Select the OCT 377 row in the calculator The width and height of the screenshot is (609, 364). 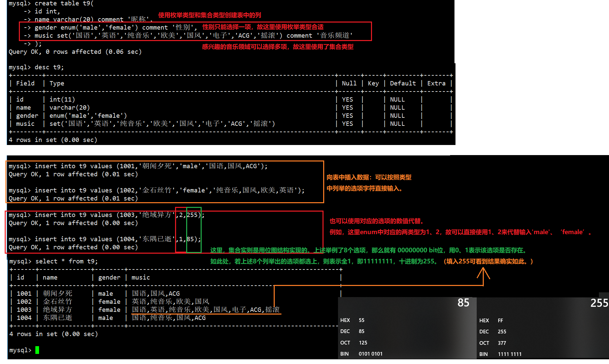pyautogui.click(x=493, y=343)
